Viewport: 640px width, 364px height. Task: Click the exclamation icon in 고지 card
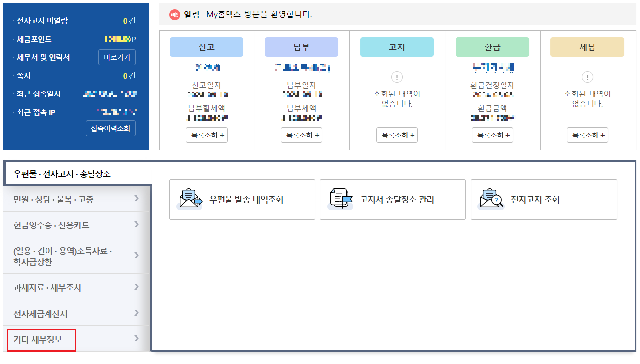pos(397,77)
